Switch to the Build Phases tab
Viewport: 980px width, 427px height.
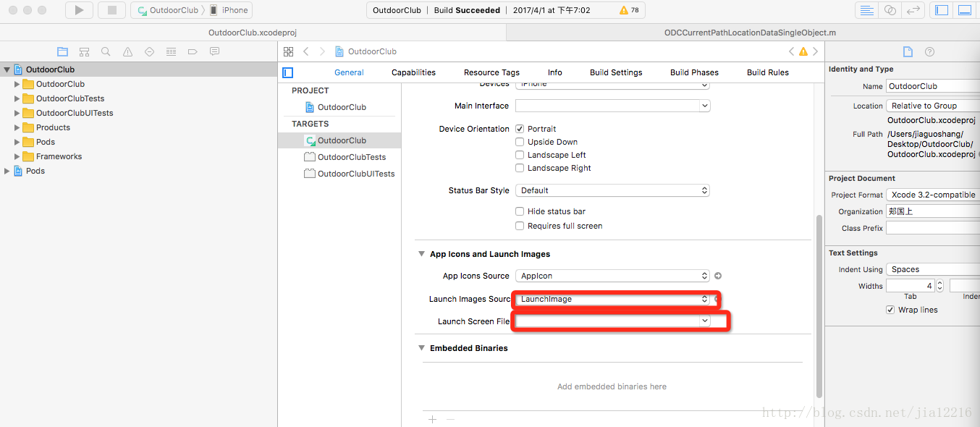(x=694, y=72)
